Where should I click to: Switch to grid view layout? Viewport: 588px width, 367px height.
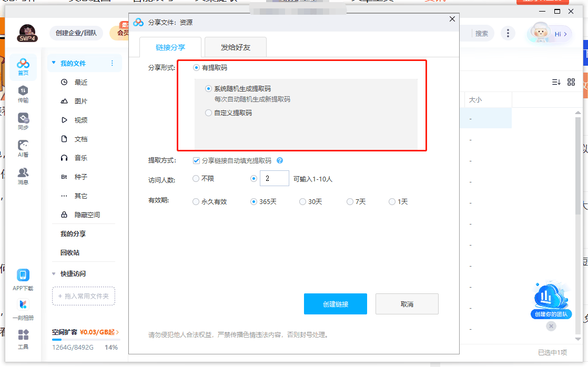tap(571, 83)
